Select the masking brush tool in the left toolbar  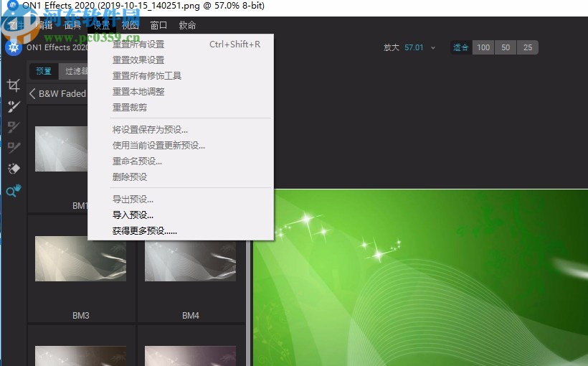pyautogui.click(x=14, y=148)
